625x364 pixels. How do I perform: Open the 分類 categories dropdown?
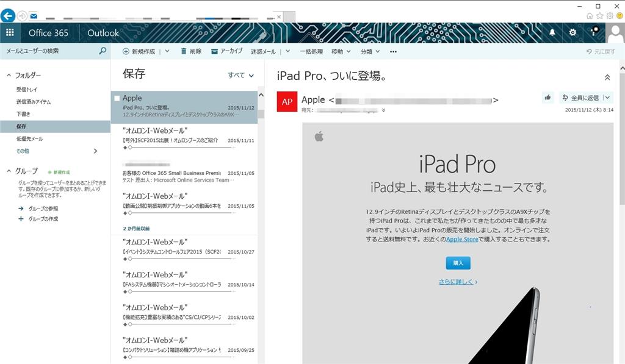[370, 51]
